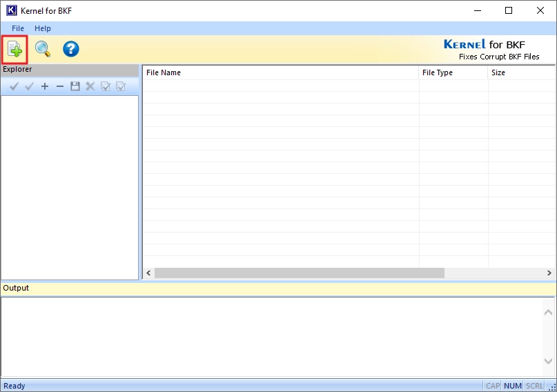Click the horizontal scrollbar thumb in file list
The width and height of the screenshot is (557, 392).
(x=300, y=273)
